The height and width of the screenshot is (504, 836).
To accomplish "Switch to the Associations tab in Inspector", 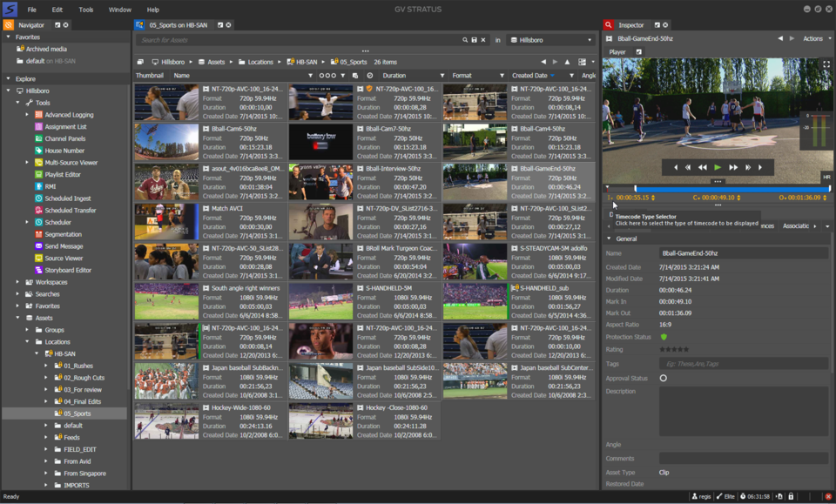I will click(x=795, y=225).
